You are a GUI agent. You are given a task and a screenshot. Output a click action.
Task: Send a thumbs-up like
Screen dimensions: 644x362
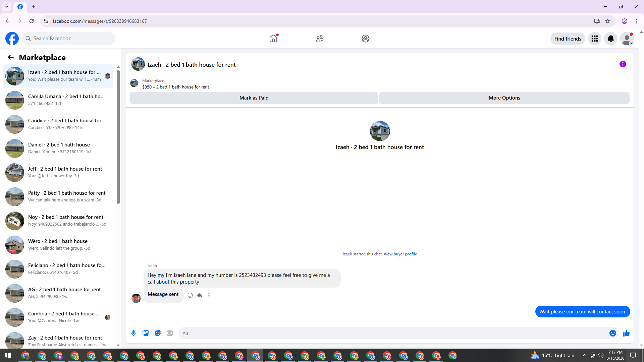(x=626, y=333)
